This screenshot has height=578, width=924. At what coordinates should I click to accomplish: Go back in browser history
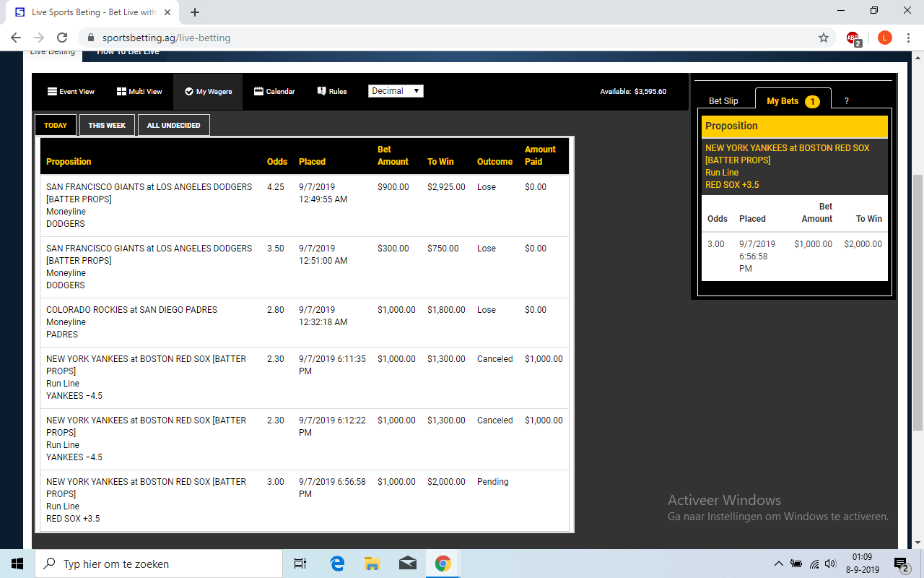pos(16,38)
